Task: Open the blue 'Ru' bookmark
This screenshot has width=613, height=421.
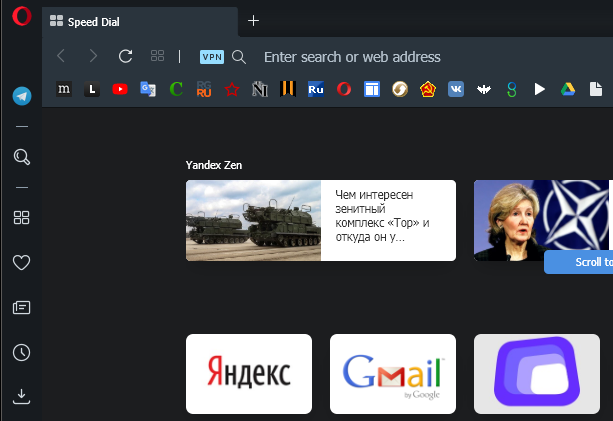Action: coord(316,90)
